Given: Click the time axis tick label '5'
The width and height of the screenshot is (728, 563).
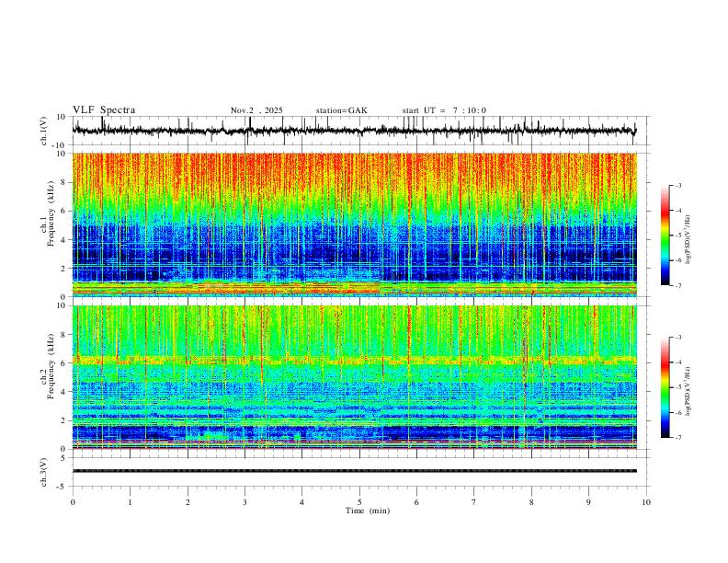Looking at the screenshot, I should pyautogui.click(x=359, y=502).
